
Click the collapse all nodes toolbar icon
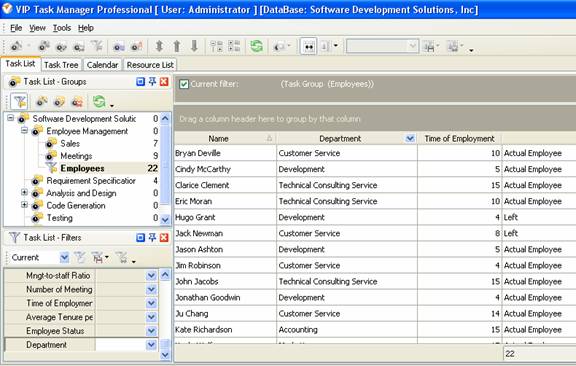(234, 46)
